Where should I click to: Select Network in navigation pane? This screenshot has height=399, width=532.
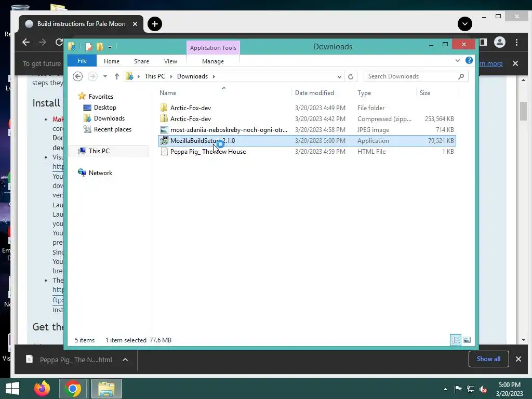(x=100, y=172)
